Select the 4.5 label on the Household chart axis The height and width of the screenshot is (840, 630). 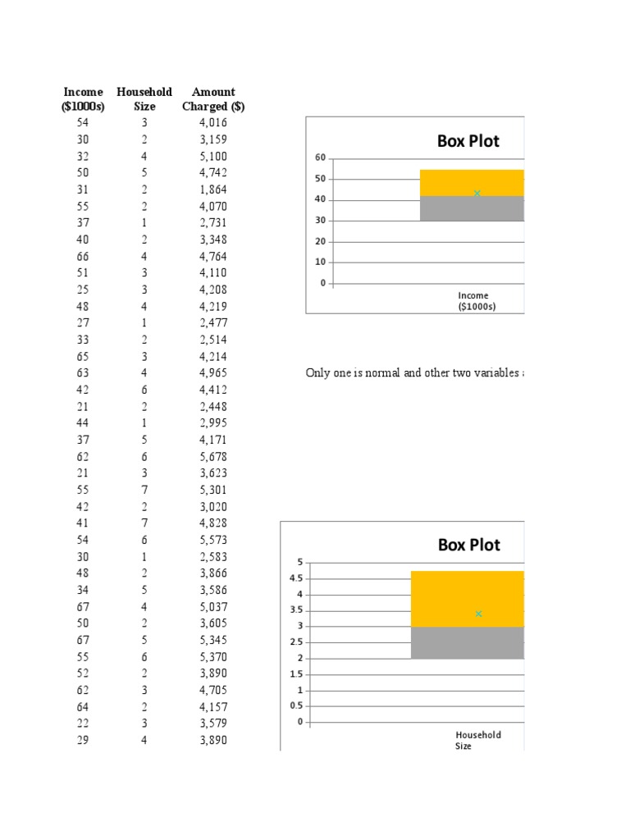(x=296, y=578)
